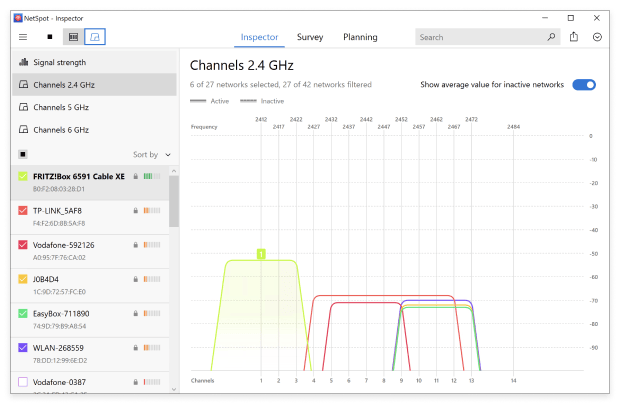Click the Inactive legend entry

[x=262, y=101]
